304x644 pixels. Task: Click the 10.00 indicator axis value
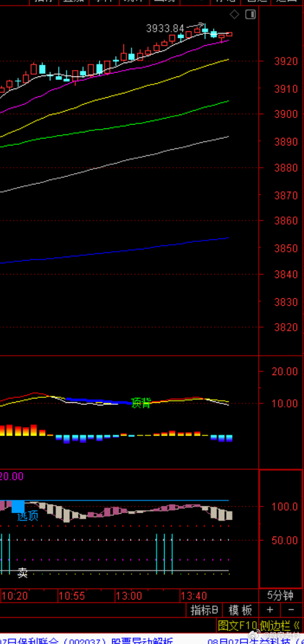pos(284,403)
